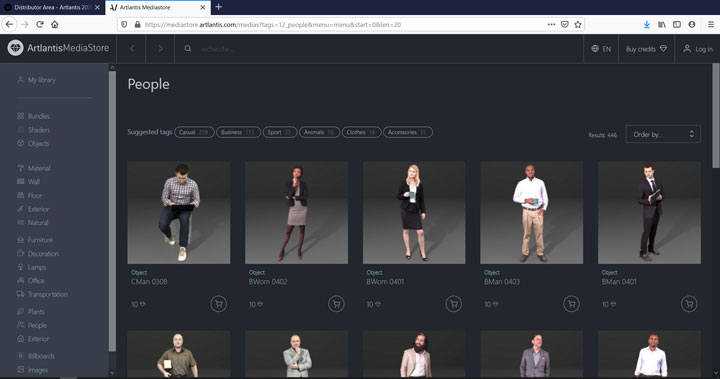Filter by Business tag

[238, 132]
